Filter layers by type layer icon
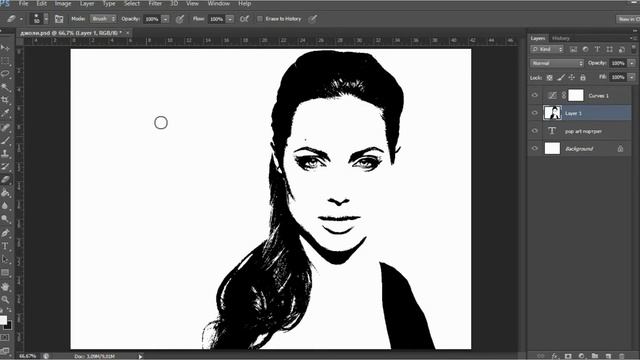640x360 pixels. pyautogui.click(x=597, y=49)
